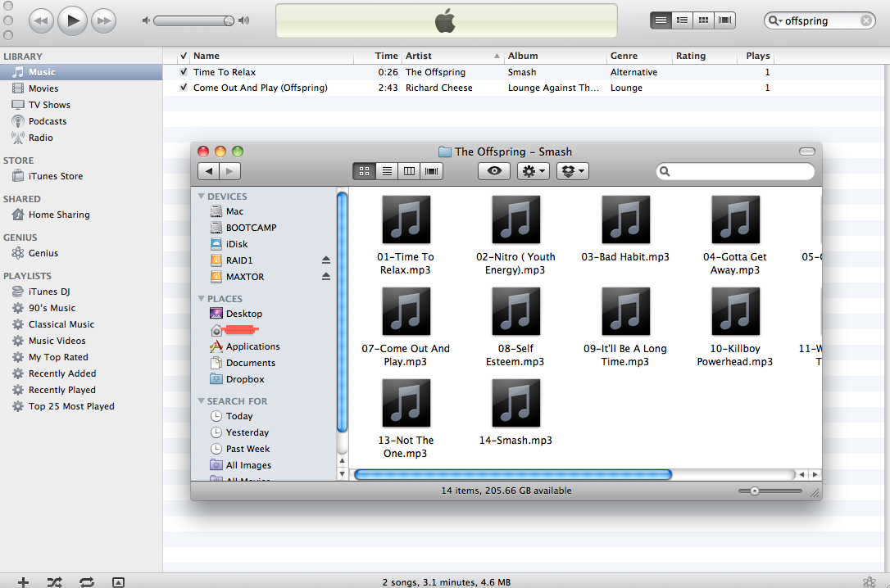Click the Finder Quick Look eye button
Image resolution: width=890 pixels, height=588 pixels.
pyautogui.click(x=494, y=171)
